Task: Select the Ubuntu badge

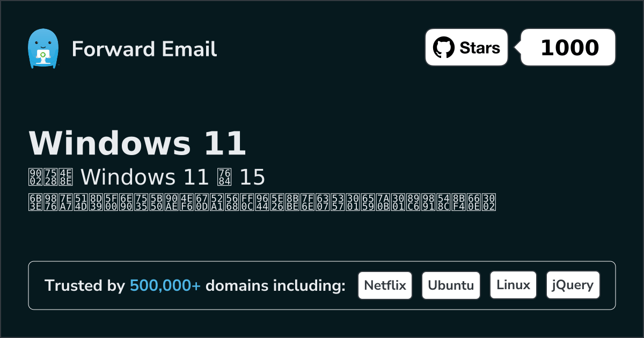Action: pyautogui.click(x=451, y=285)
